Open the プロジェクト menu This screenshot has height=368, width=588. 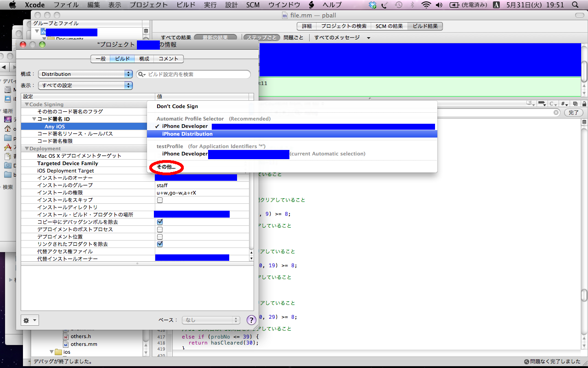[148, 5]
